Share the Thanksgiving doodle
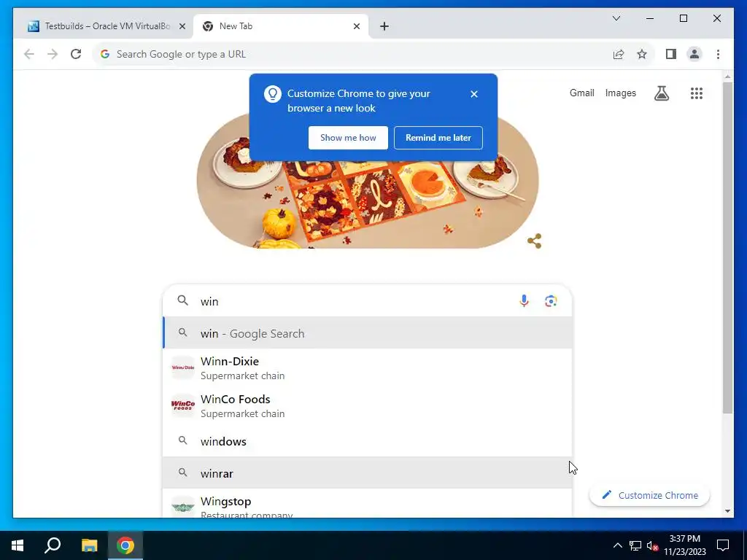Viewport: 747px width, 560px height. [x=535, y=241]
